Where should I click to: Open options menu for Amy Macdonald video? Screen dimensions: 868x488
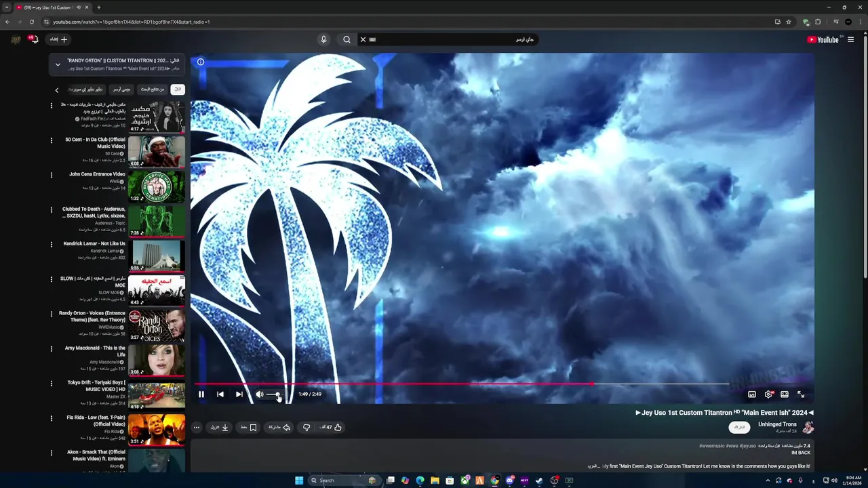[x=51, y=349]
